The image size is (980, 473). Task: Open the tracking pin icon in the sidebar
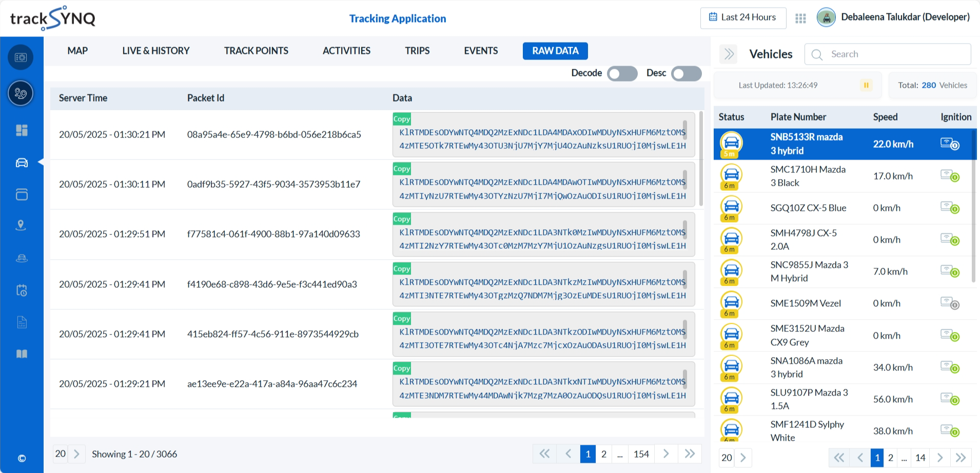pos(21,93)
